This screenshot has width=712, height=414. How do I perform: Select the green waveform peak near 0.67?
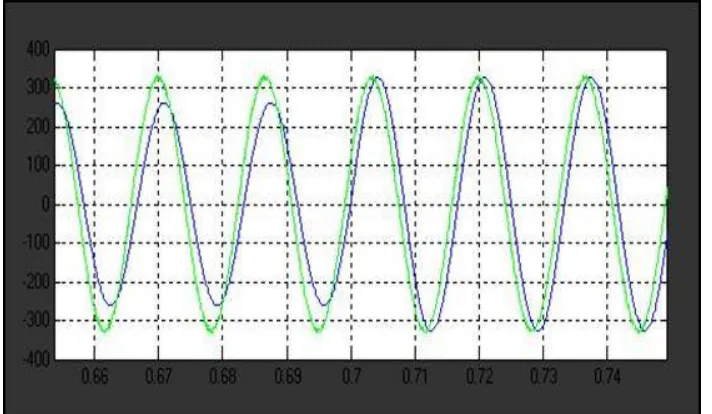tap(158, 77)
